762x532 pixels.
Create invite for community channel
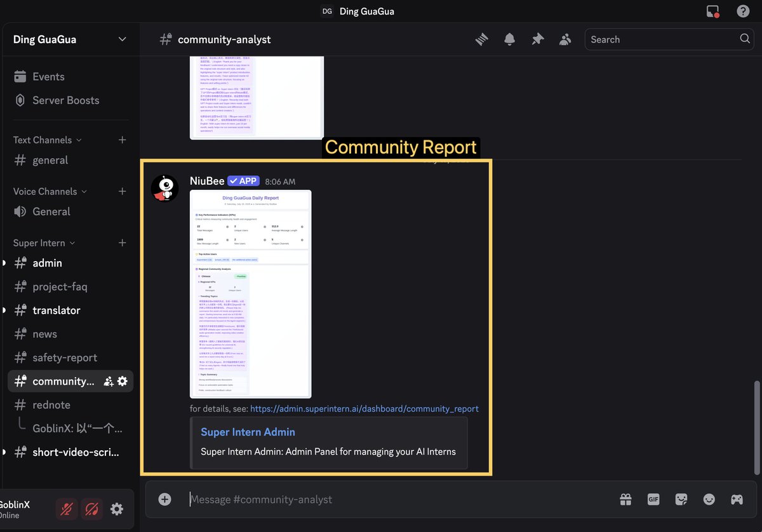(x=109, y=381)
